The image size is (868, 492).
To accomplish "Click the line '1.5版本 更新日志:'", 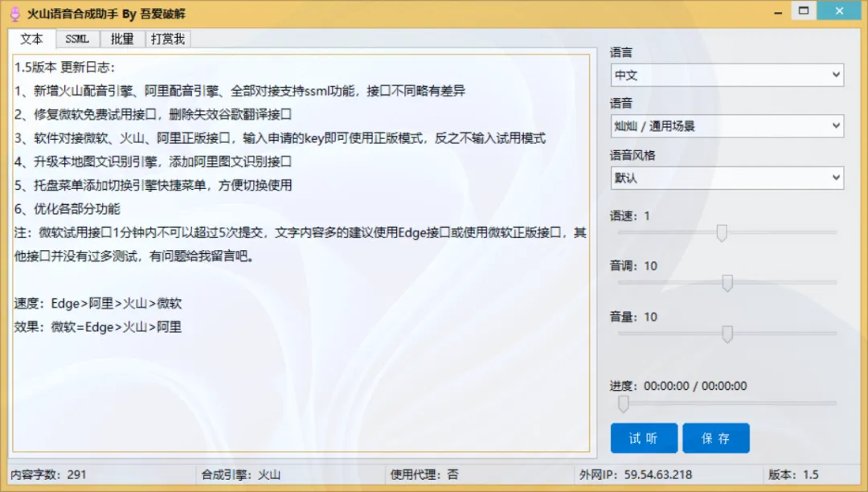I will tap(64, 68).
